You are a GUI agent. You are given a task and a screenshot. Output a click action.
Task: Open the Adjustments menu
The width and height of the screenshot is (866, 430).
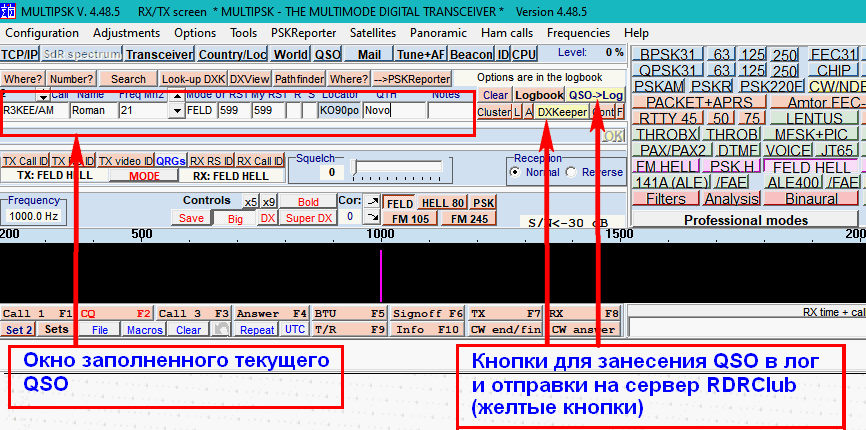(x=126, y=33)
